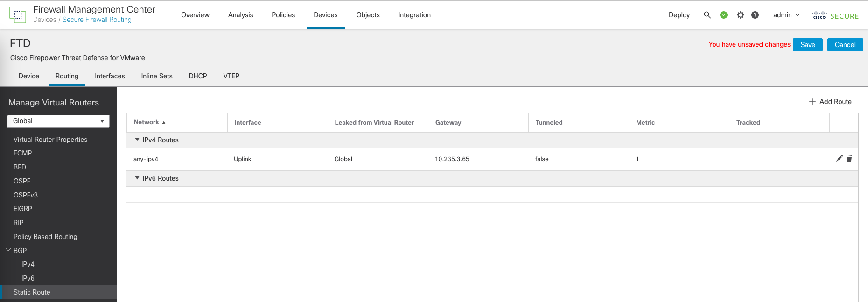Image resolution: width=868 pixels, height=302 pixels.
Task: Select OSPF in the sidebar
Action: pos(22,181)
